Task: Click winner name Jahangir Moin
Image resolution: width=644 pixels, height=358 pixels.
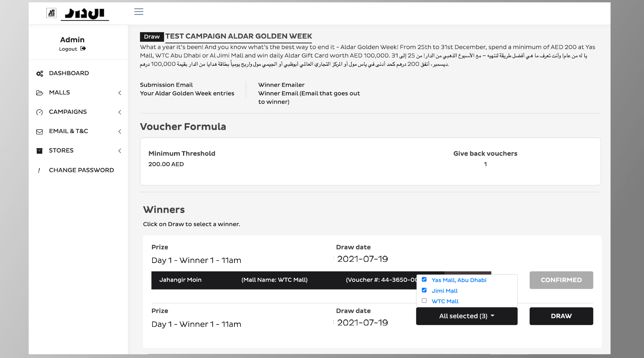Action: 180,280
